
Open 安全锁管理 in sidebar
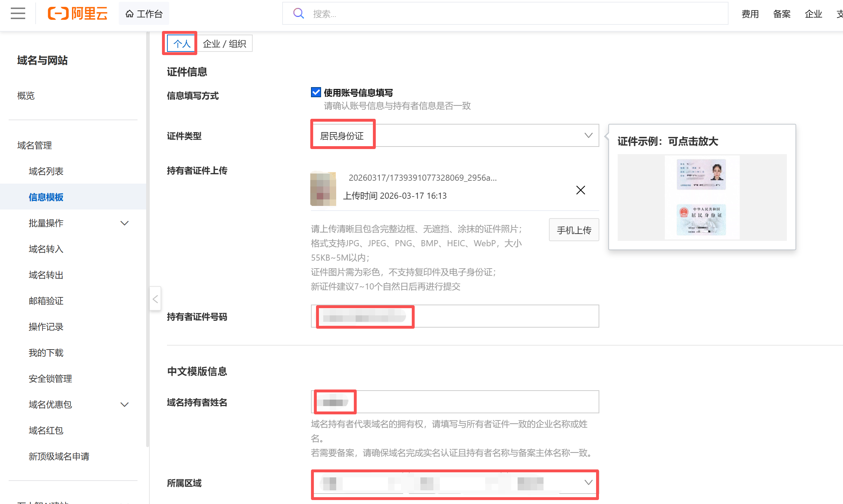tap(50, 379)
